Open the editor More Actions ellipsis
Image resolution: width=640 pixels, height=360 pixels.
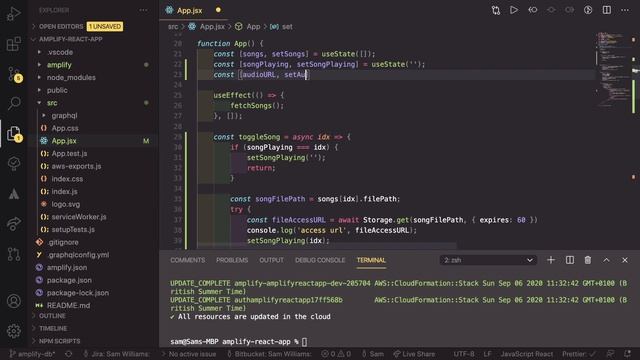coord(625,10)
